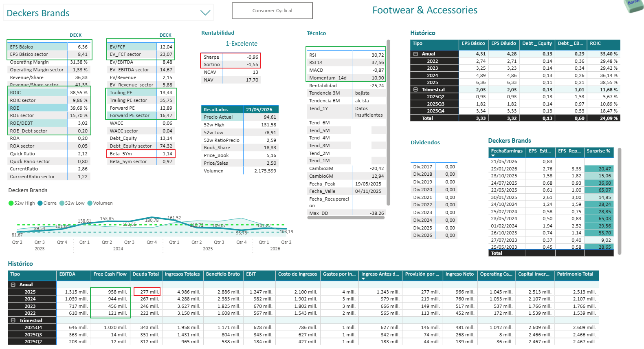
Task: Select the MACD row label
Action: tap(316, 70)
